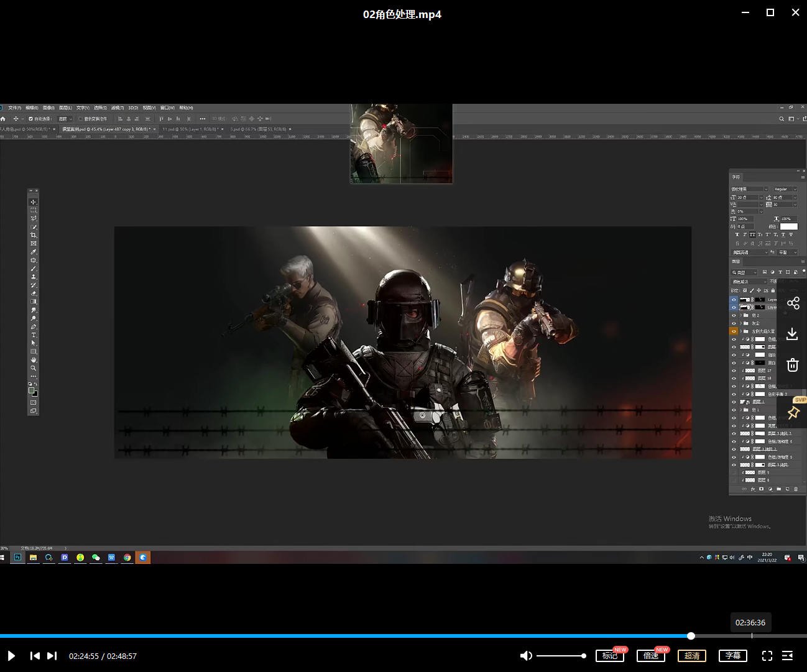Skip to the next video

tap(52, 656)
